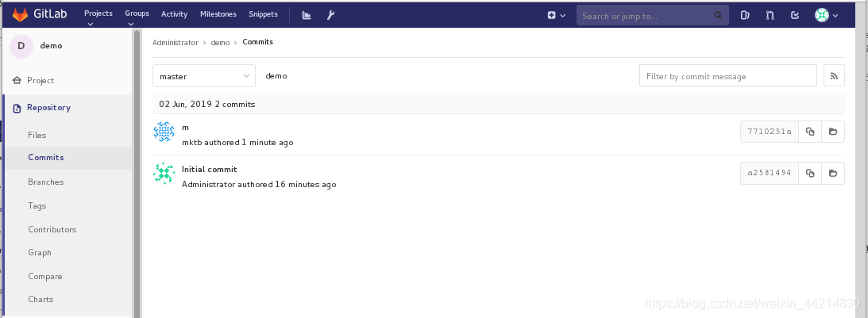This screenshot has height=318, width=868.
Task: Click commit hash 7710251a
Action: [x=770, y=132]
